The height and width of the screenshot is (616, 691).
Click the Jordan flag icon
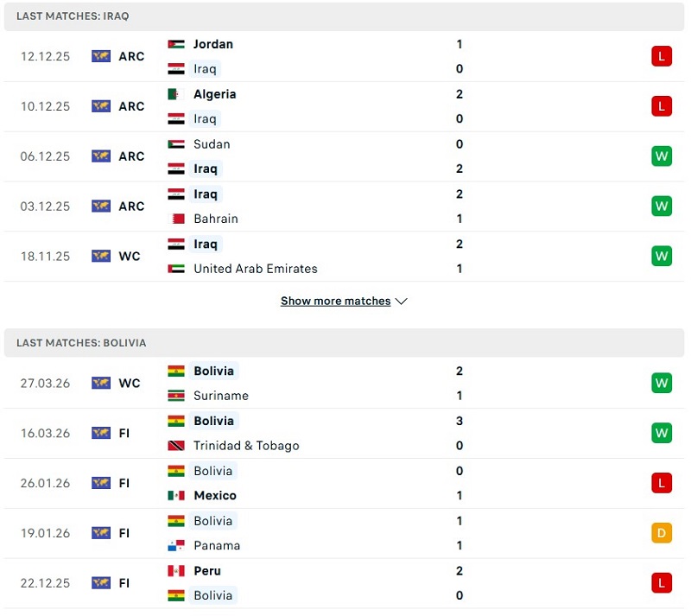(x=176, y=44)
